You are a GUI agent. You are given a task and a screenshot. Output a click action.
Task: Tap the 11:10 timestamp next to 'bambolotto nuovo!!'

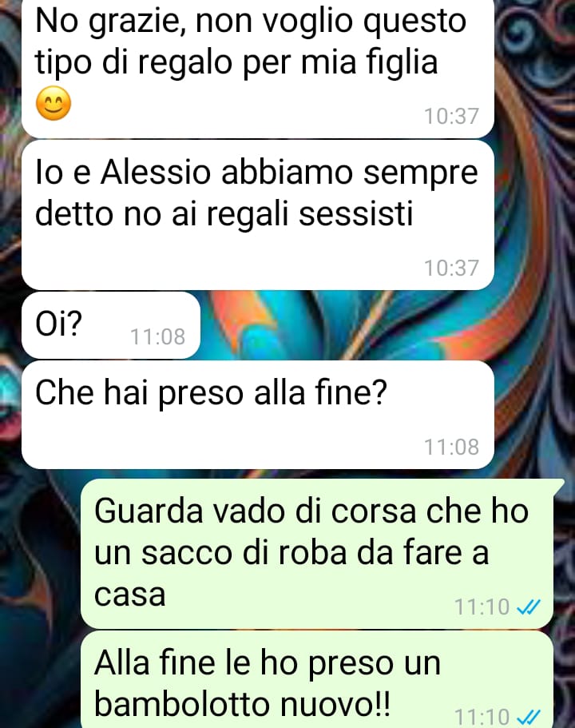coord(482,717)
